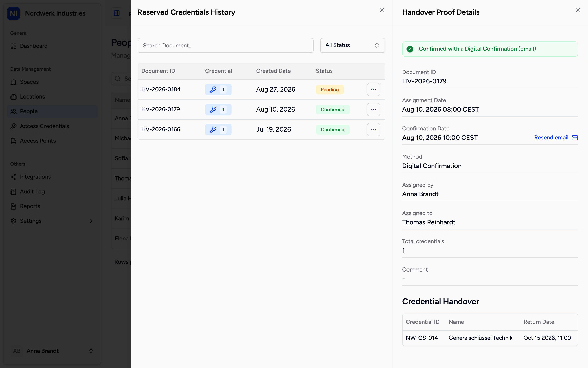
Task: Open the Dashboard page
Action: point(52,46)
